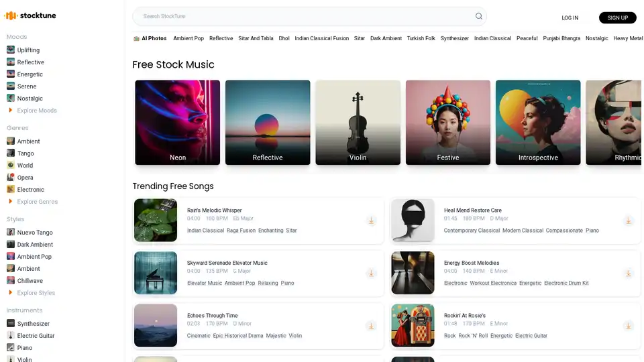Download the Rockin' At Rosie's song
Screen dimensions: 644x362
(628, 326)
